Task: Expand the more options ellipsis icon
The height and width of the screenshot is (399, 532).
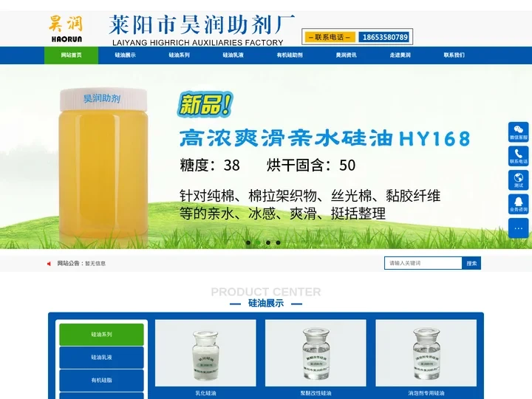Action: (518, 228)
